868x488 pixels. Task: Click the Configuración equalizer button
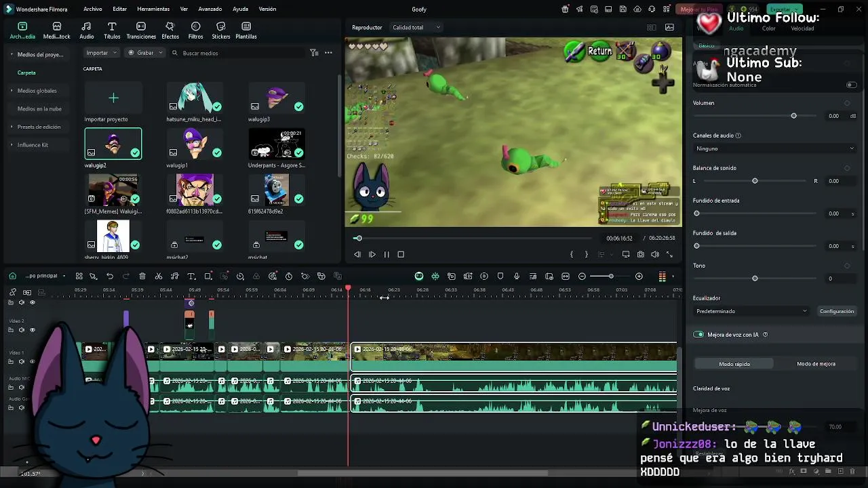[x=837, y=311]
